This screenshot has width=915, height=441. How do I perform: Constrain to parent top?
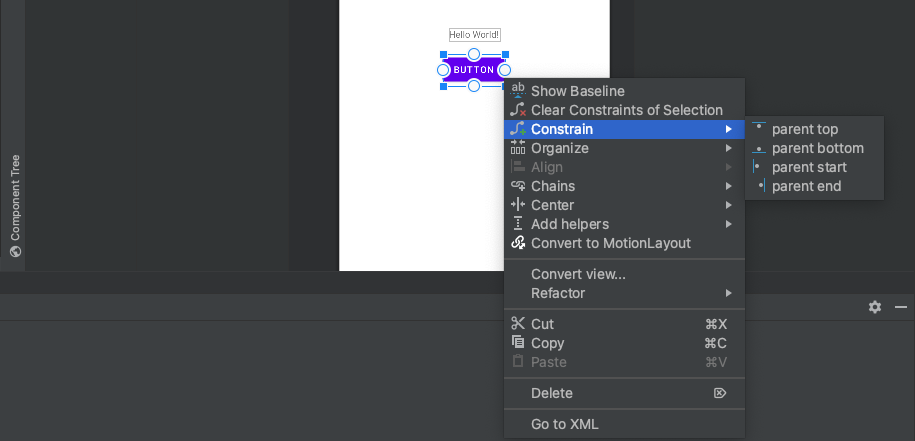(815, 129)
